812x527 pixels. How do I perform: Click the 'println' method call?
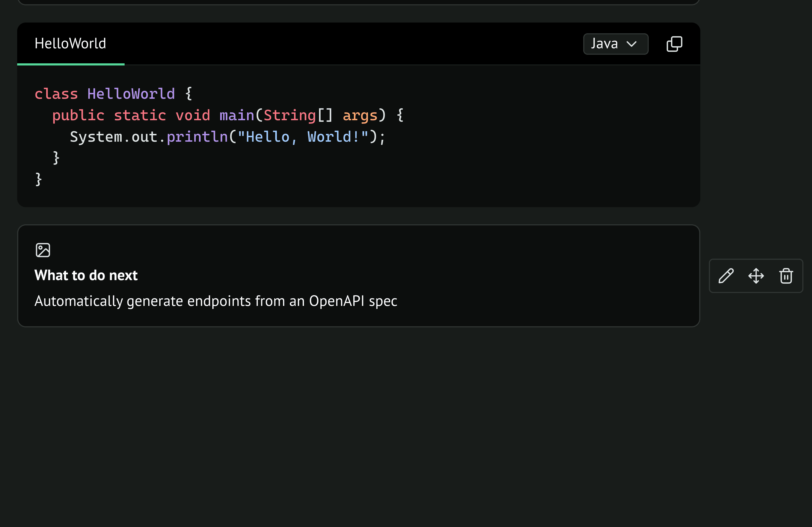tap(197, 137)
